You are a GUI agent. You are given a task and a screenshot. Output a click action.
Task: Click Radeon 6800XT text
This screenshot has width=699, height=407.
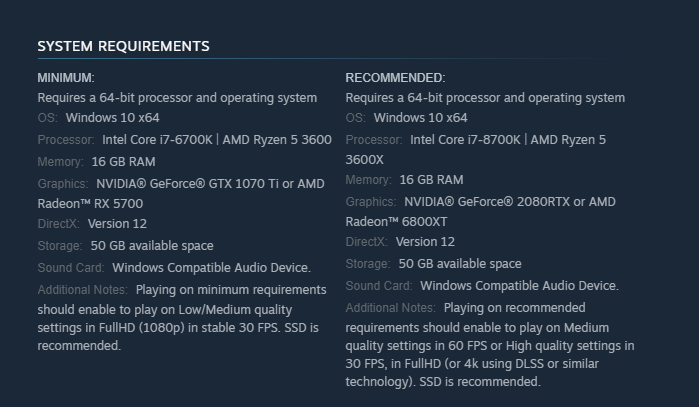click(396, 222)
